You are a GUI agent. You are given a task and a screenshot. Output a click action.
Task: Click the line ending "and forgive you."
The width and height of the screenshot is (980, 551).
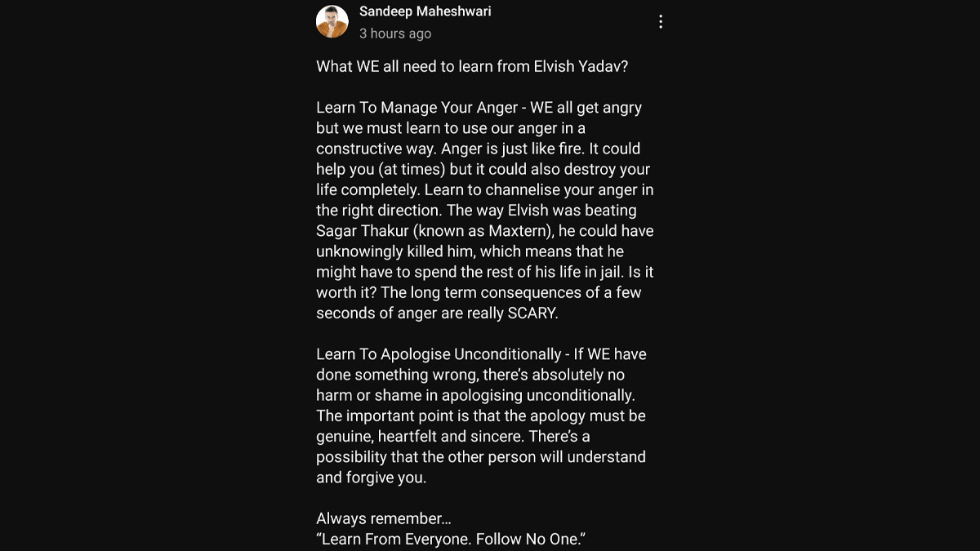pos(372,478)
